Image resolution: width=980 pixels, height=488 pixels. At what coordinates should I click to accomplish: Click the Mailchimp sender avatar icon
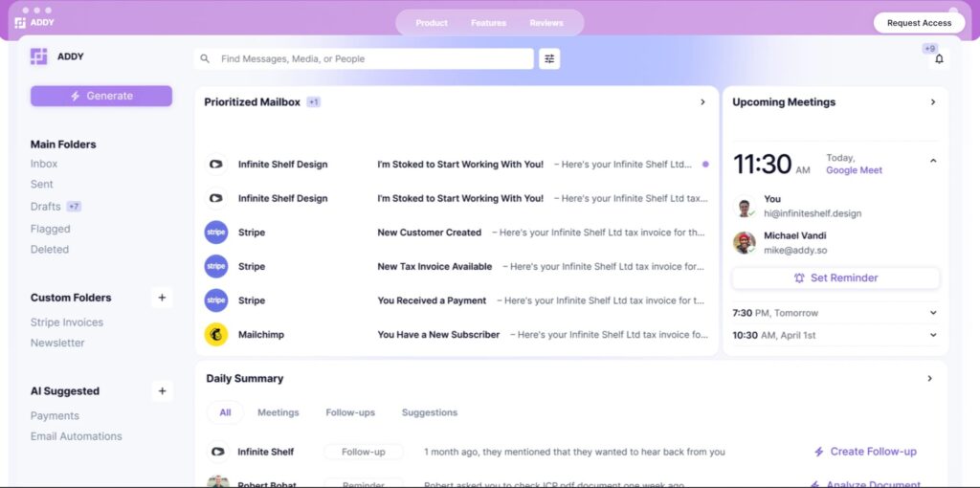[216, 335]
